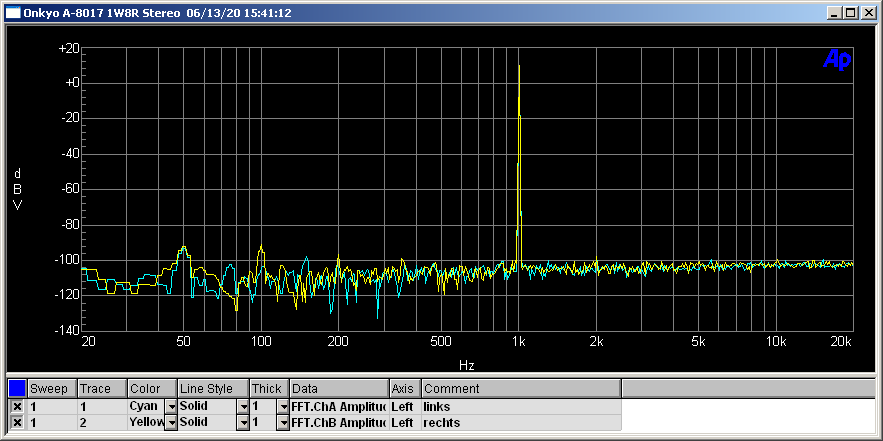Click the Cyan color cell text

tap(144, 406)
